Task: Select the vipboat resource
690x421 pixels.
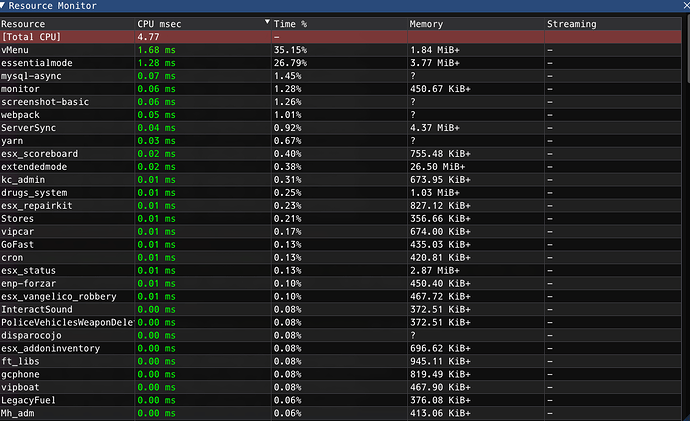Action: (20, 388)
